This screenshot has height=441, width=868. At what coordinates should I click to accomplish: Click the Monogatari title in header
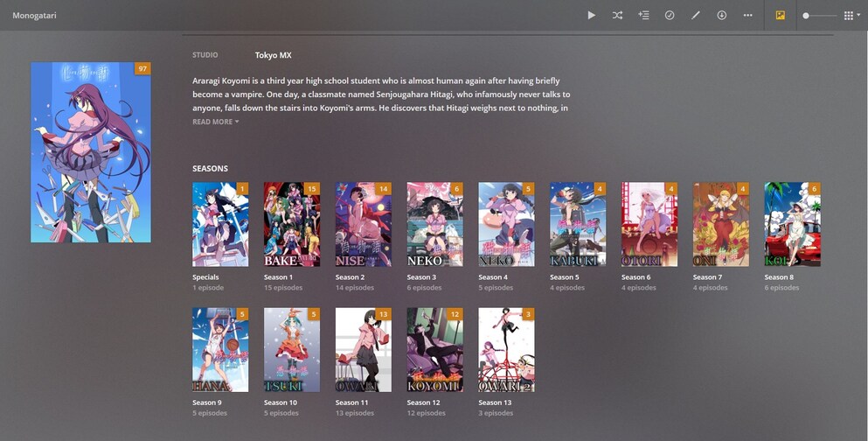tap(34, 16)
